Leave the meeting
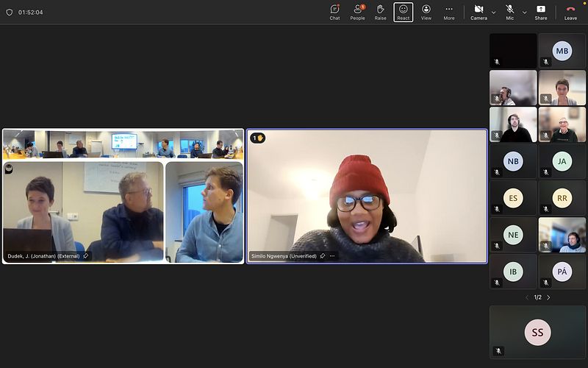The image size is (588, 368). [570, 12]
